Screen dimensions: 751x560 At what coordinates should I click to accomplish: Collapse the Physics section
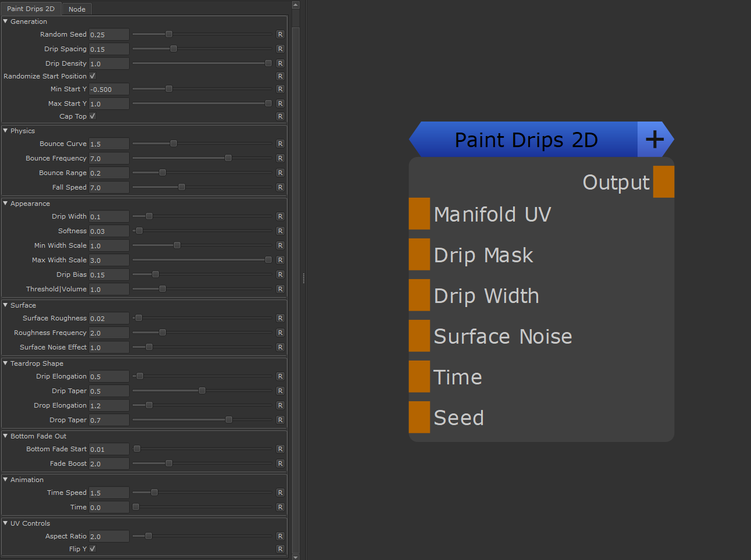click(5, 131)
